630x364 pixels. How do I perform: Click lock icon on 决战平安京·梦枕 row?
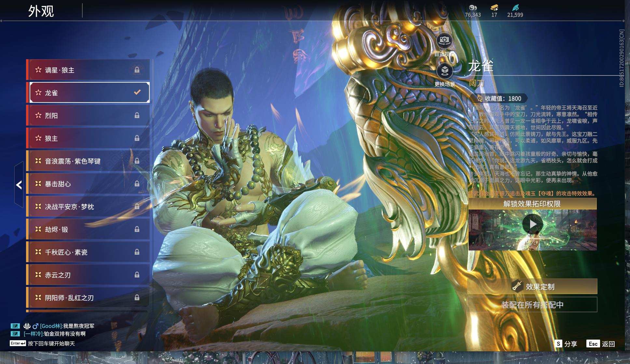[x=137, y=206]
